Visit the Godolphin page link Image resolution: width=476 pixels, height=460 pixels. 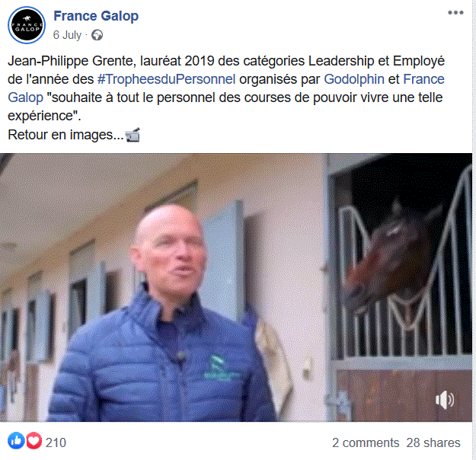(354, 79)
